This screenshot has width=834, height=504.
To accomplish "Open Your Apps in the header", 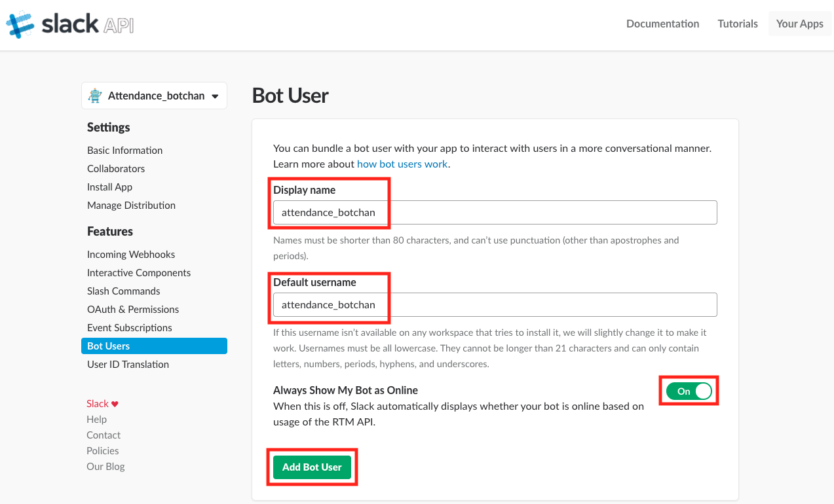I will [799, 24].
